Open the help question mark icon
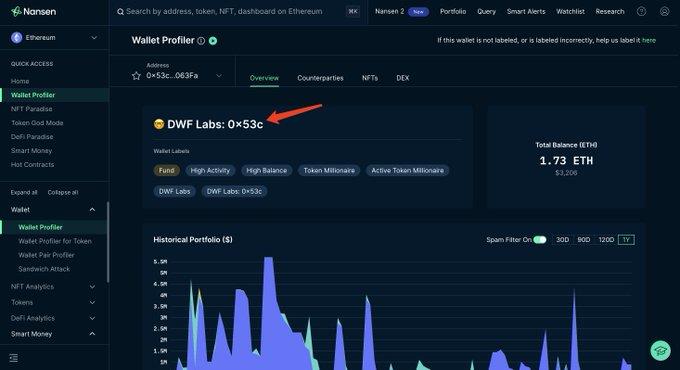 pos(641,12)
